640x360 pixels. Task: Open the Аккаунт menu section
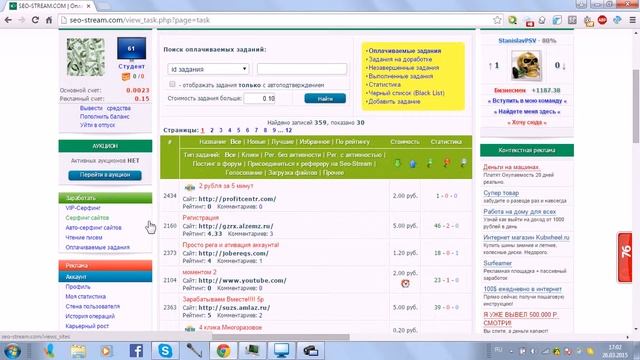click(x=105, y=277)
